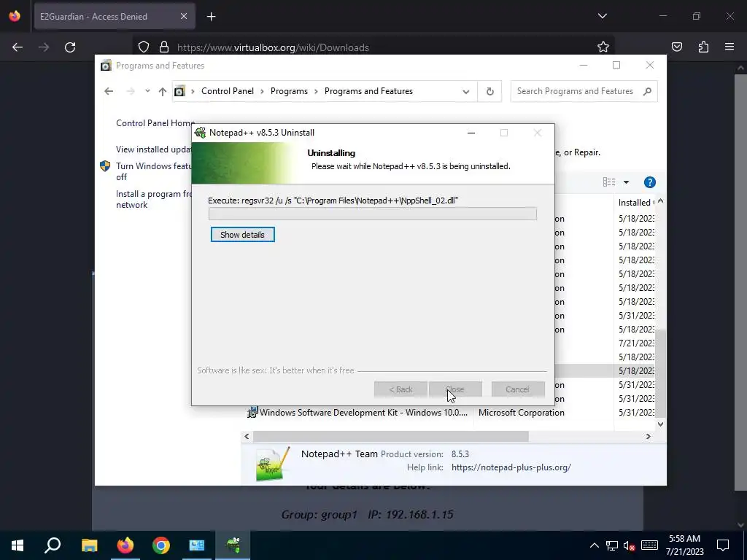Click Notepad++ chameleon icon in dialog title
Screen dimensions: 747x560
coord(201,133)
